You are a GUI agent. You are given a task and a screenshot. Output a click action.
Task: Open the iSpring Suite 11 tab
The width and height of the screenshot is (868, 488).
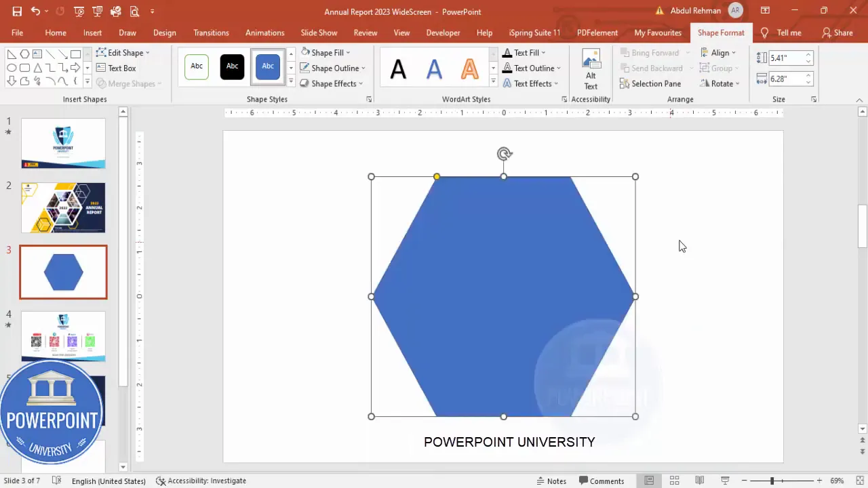(x=535, y=33)
